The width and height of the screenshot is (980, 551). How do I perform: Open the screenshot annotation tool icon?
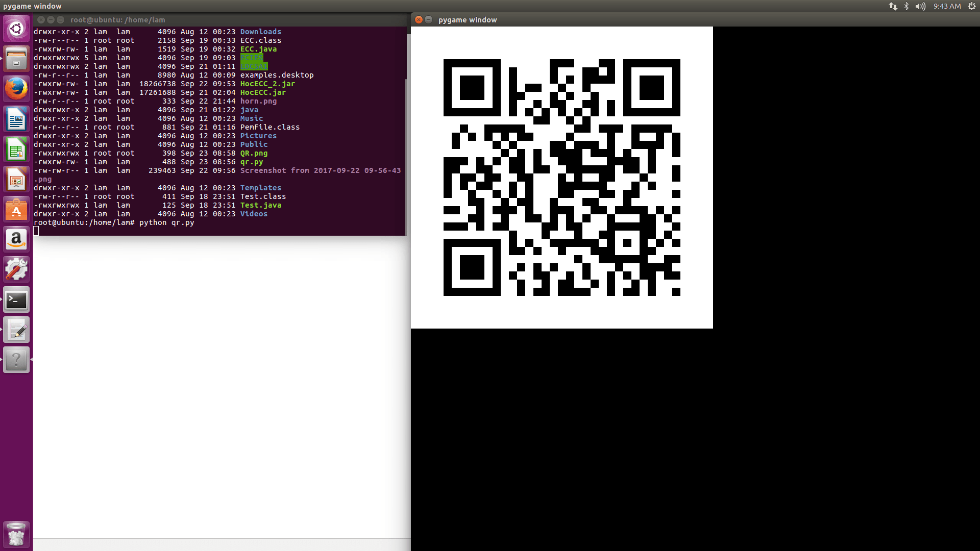16,329
